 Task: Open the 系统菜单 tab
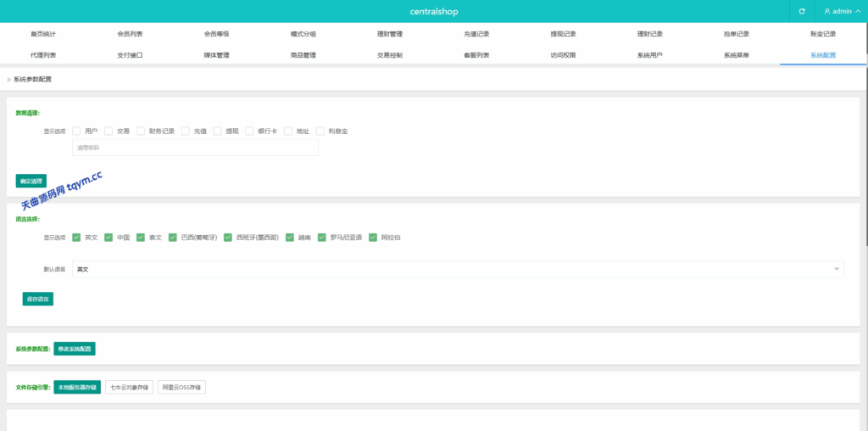pyautogui.click(x=736, y=55)
